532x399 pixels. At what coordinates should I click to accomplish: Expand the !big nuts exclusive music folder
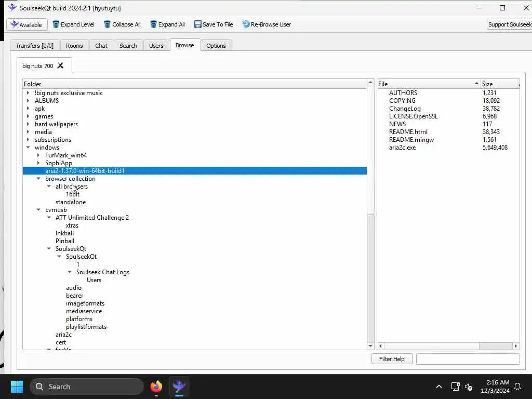[28, 92]
